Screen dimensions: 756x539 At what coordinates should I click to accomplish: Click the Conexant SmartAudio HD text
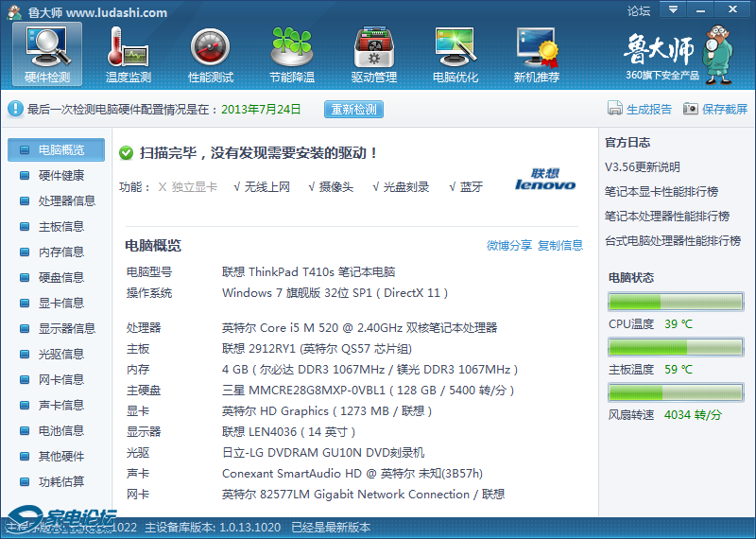[352, 474]
